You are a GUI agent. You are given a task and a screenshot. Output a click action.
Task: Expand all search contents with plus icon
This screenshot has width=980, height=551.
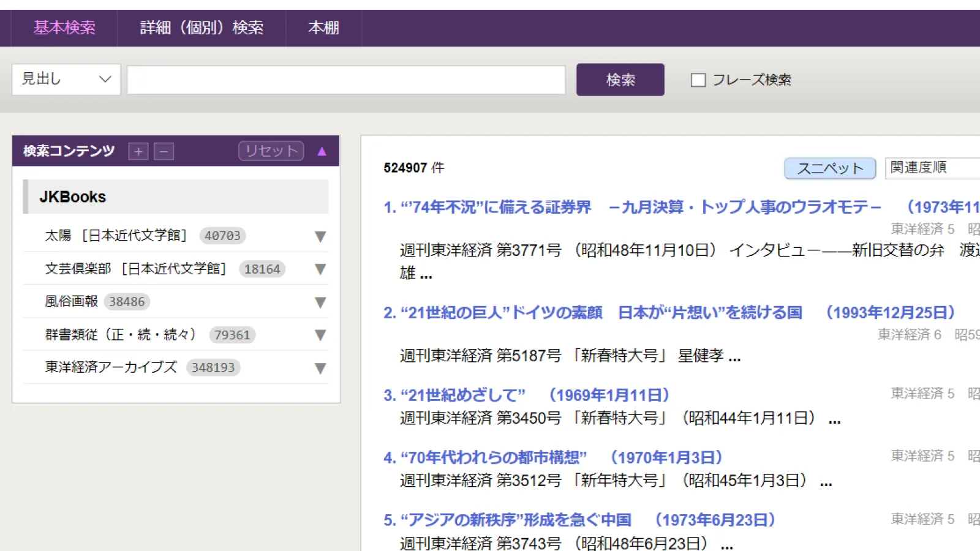[x=138, y=151]
